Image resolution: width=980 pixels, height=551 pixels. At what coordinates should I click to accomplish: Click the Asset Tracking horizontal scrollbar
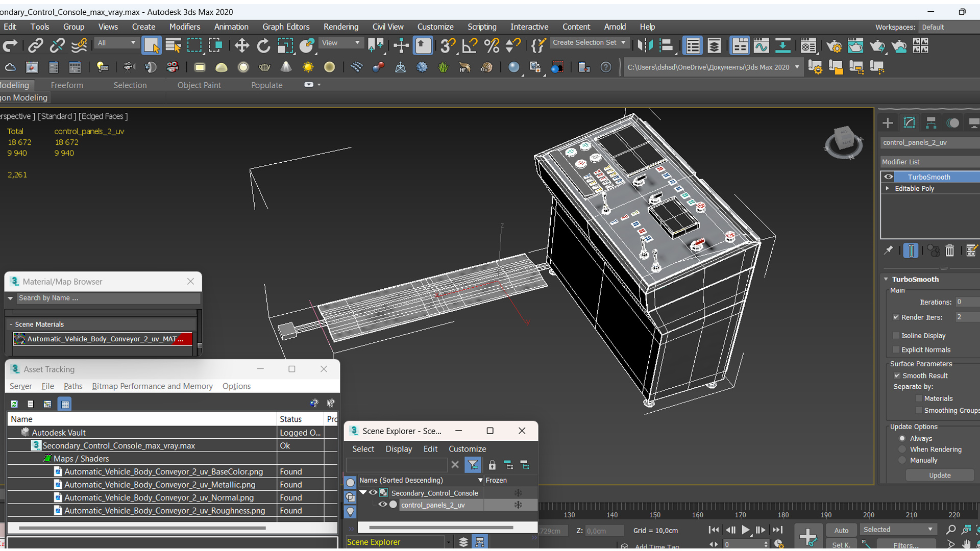pos(142,528)
